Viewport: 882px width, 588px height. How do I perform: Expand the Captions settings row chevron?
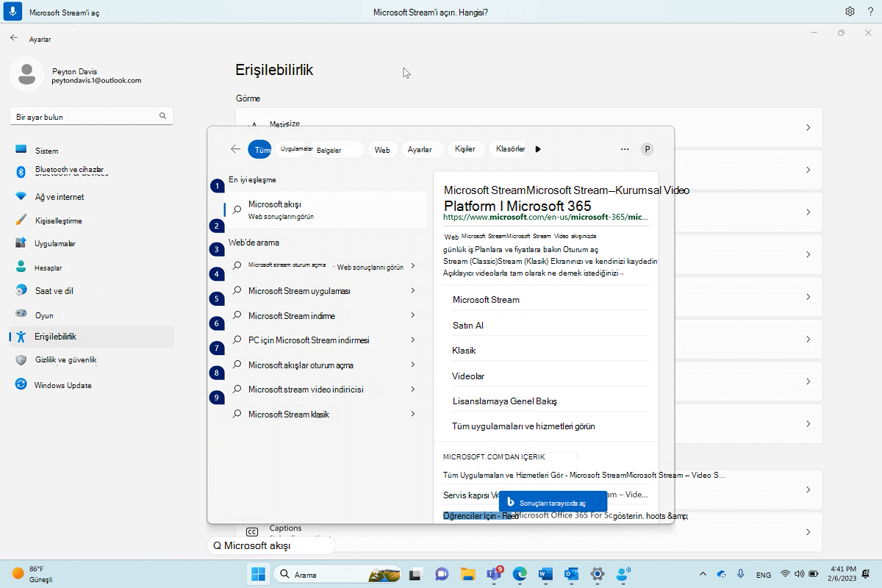[808, 531]
